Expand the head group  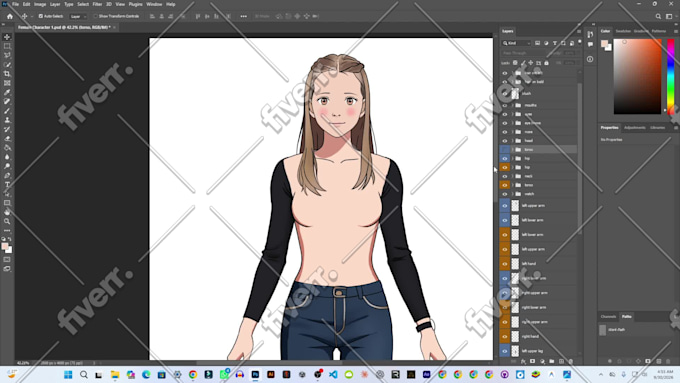[513, 141]
